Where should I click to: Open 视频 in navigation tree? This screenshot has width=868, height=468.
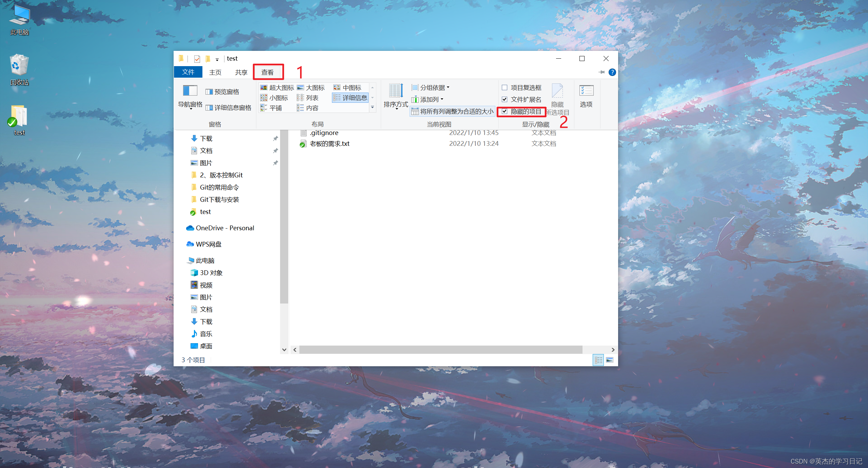click(202, 285)
